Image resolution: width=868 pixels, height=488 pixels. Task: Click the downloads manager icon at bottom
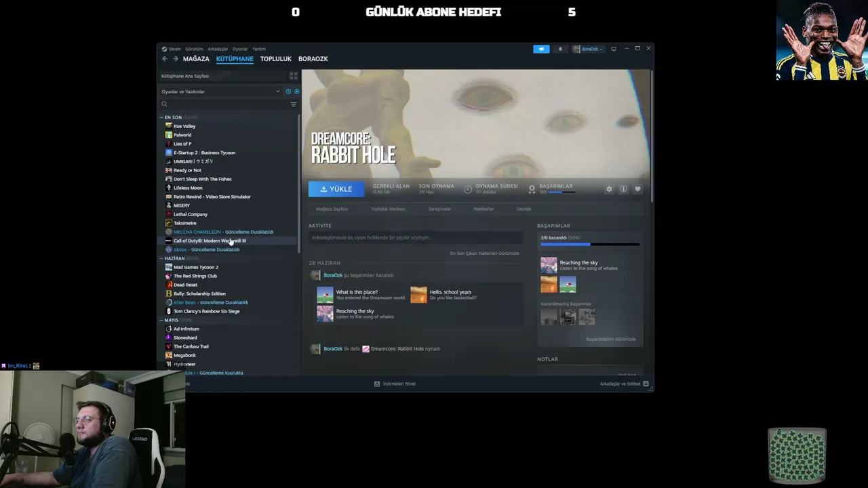377,384
